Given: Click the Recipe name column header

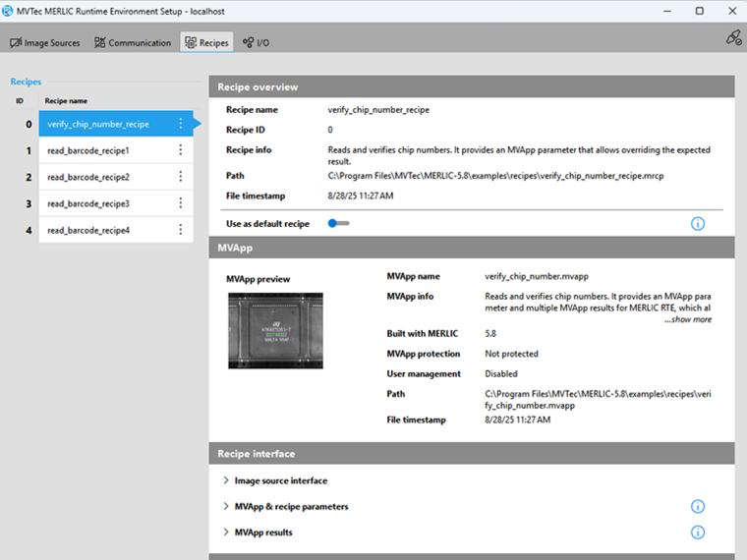Looking at the screenshot, I should pos(66,101).
